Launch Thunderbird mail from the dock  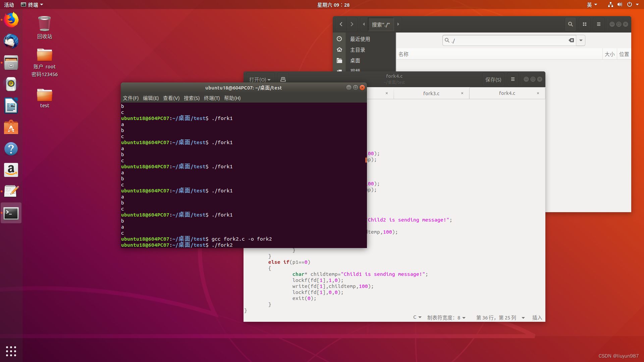point(11,41)
